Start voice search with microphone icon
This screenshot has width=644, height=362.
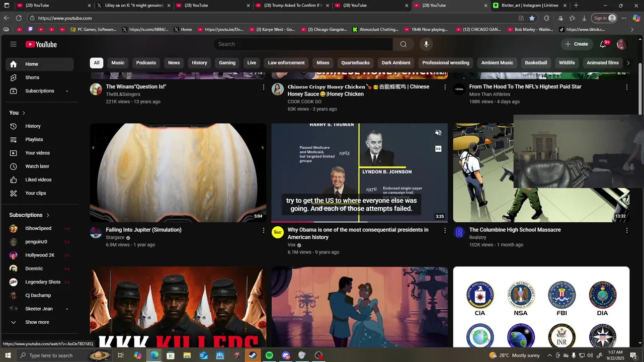(x=426, y=44)
